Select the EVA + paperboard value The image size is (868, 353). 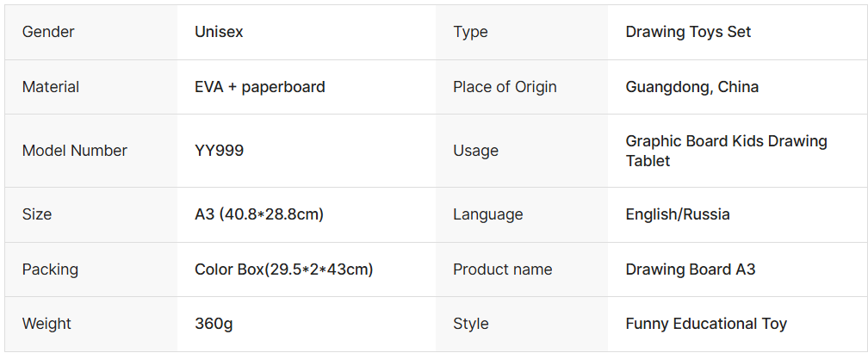coord(260,87)
